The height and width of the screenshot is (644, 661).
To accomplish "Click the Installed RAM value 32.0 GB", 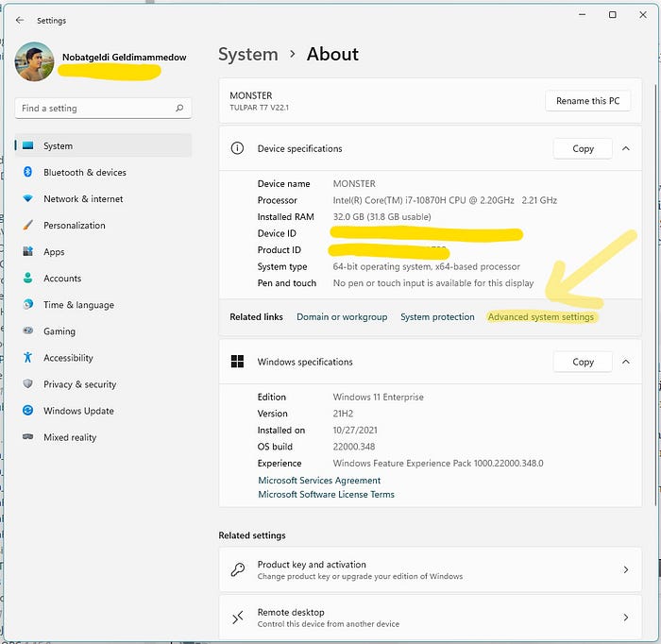I will [381, 216].
